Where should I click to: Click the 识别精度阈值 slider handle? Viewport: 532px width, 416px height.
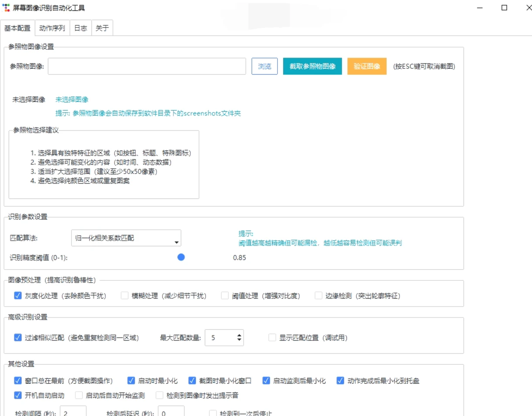181,257
